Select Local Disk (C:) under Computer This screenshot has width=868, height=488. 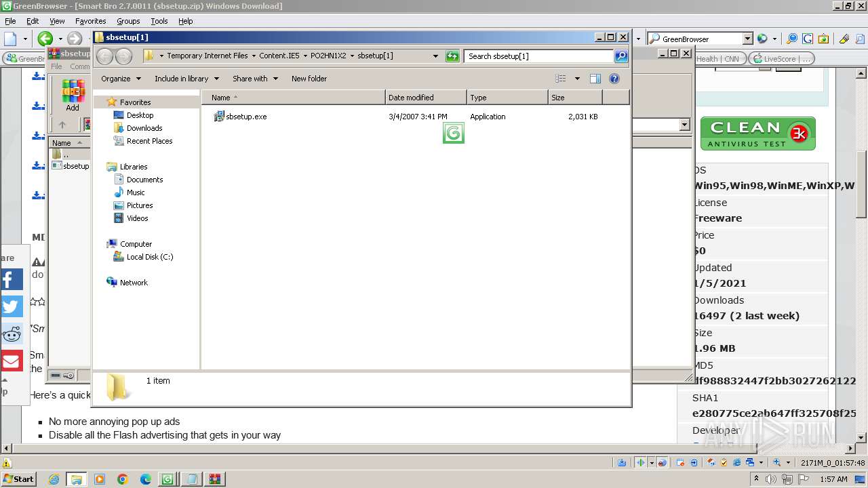tap(143, 257)
